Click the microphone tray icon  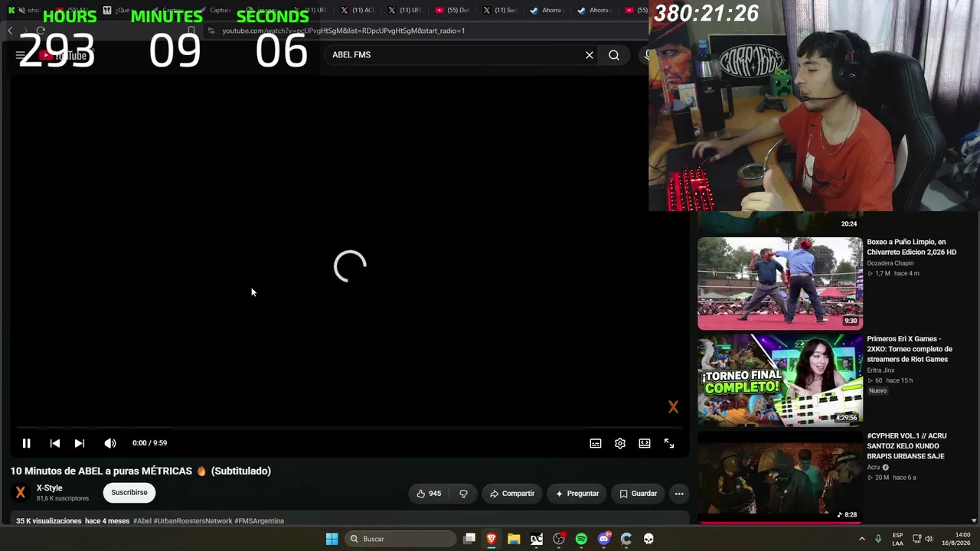(878, 539)
